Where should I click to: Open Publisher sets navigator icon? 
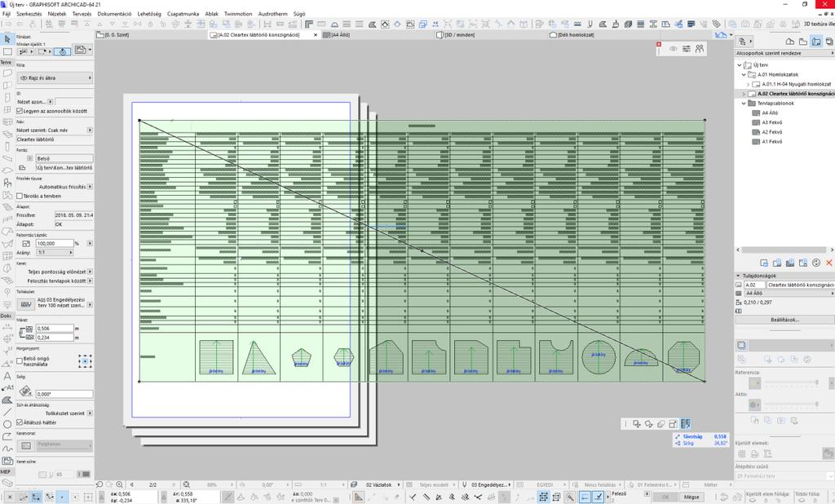coord(829,41)
